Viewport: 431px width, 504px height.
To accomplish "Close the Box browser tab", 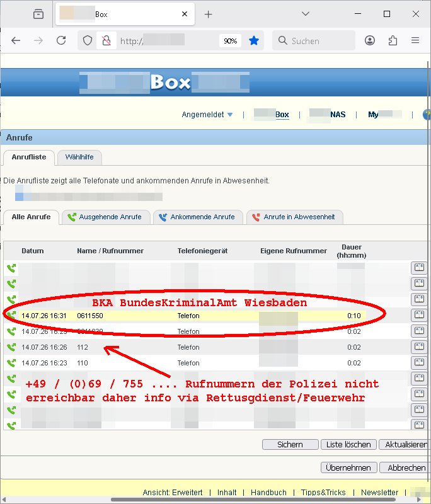I will click(185, 14).
